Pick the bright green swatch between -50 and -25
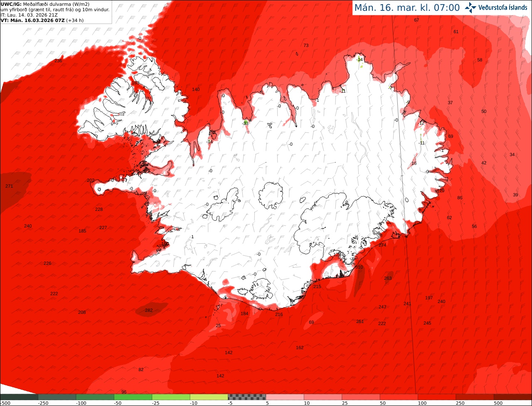The image size is (532, 406). [x=133, y=397]
